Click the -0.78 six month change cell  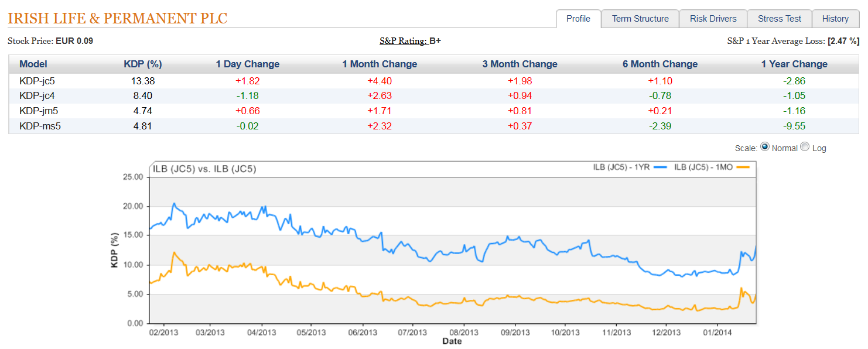[x=660, y=96]
